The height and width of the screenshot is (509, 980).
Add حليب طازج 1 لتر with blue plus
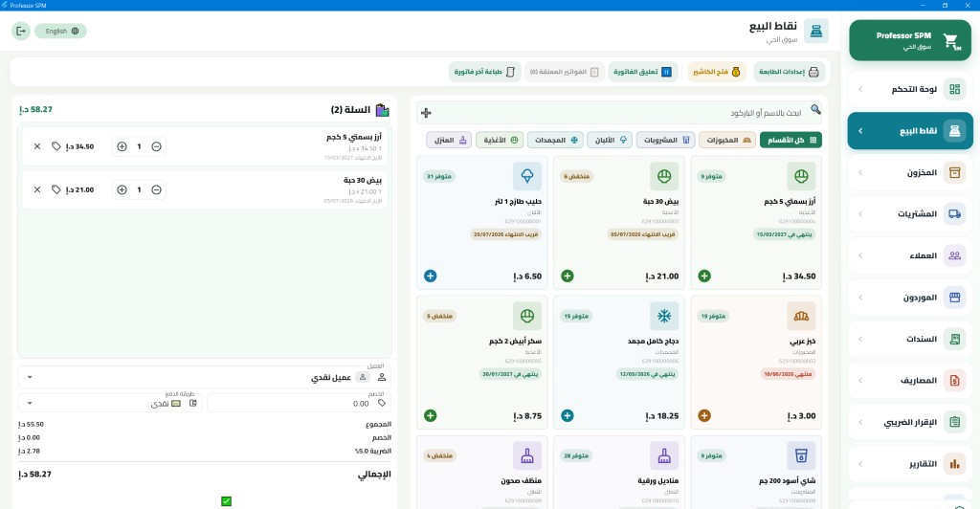click(431, 277)
